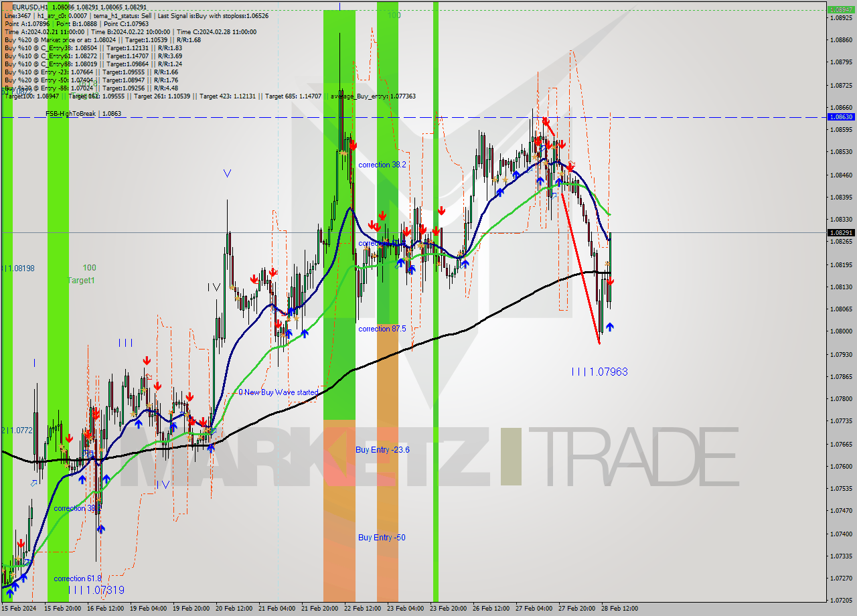This screenshot has height=616, width=857.
Task: Click the '27 Feb 04:00' time axis label
Action: (x=534, y=609)
